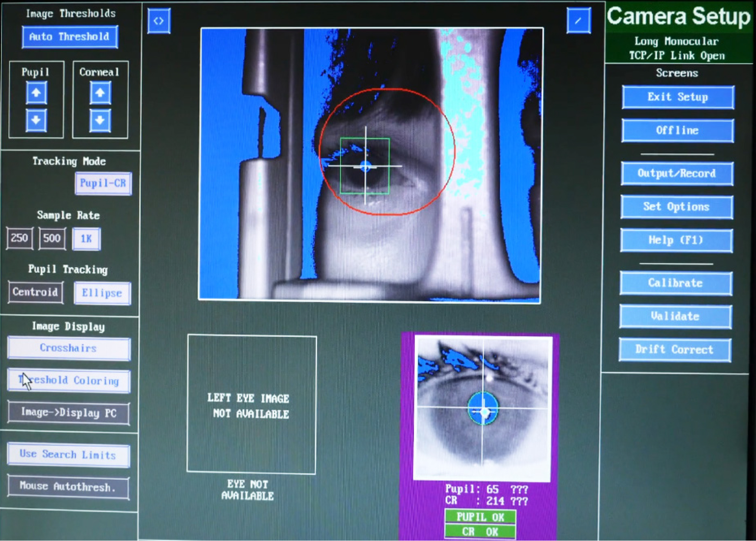
Task: Choose Ellipse pupil tracking
Action: [x=102, y=293]
